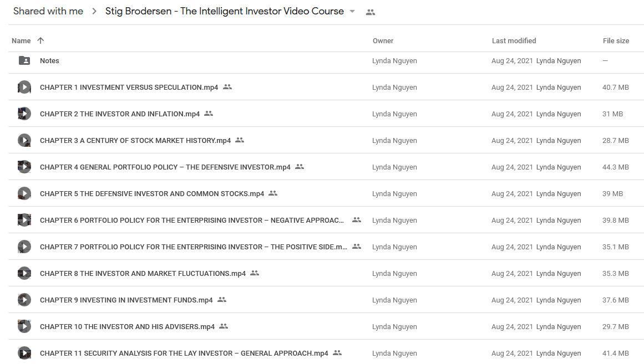Click Aug 24, 2021 modified date in CHAPTER 8 row

click(x=512, y=274)
